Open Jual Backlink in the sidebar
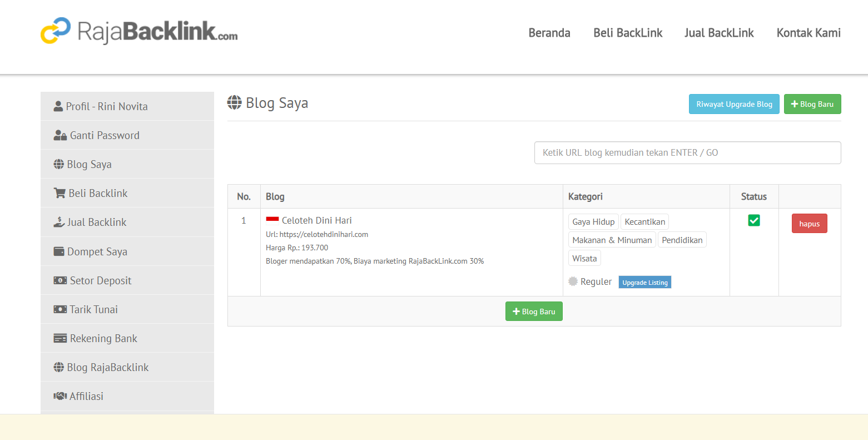 tap(127, 222)
